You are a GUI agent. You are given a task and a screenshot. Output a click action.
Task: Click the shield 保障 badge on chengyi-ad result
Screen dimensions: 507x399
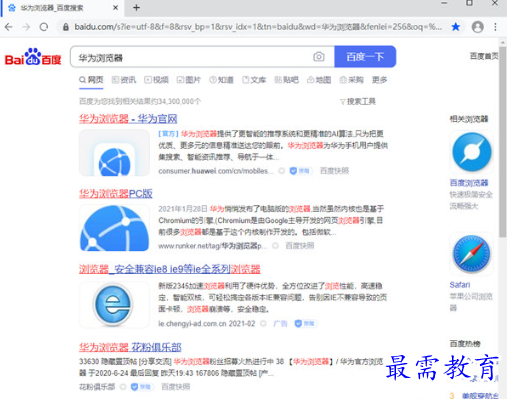click(x=306, y=323)
